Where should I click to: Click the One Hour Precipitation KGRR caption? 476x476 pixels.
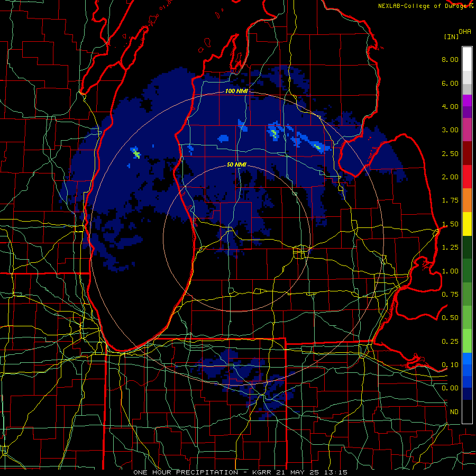pos(240,472)
